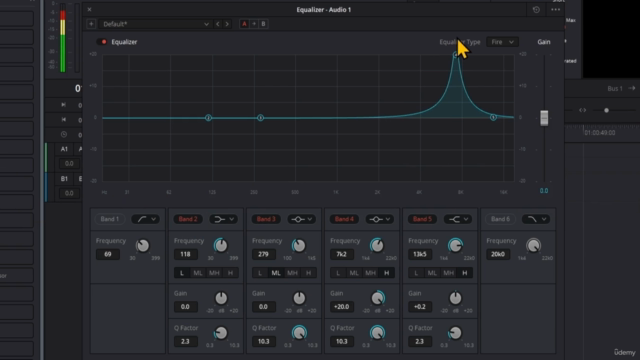Image resolution: width=640 pixels, height=360 pixels.
Task: Jump to next marker in background transport
Action: 64,105
